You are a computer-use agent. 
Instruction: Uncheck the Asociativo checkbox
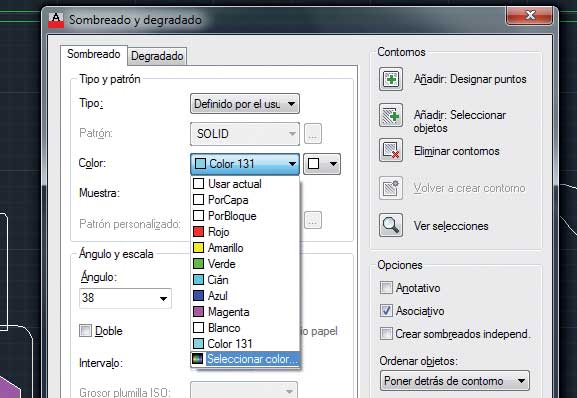[x=386, y=311]
